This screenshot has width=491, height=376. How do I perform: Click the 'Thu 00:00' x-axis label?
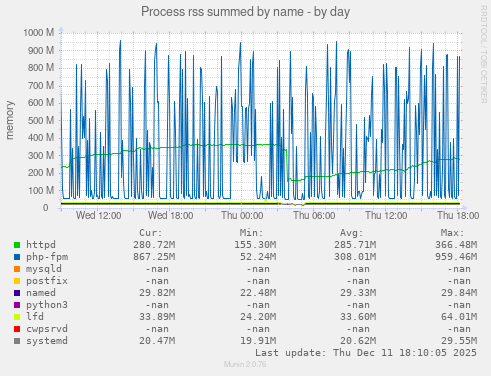[x=242, y=215]
